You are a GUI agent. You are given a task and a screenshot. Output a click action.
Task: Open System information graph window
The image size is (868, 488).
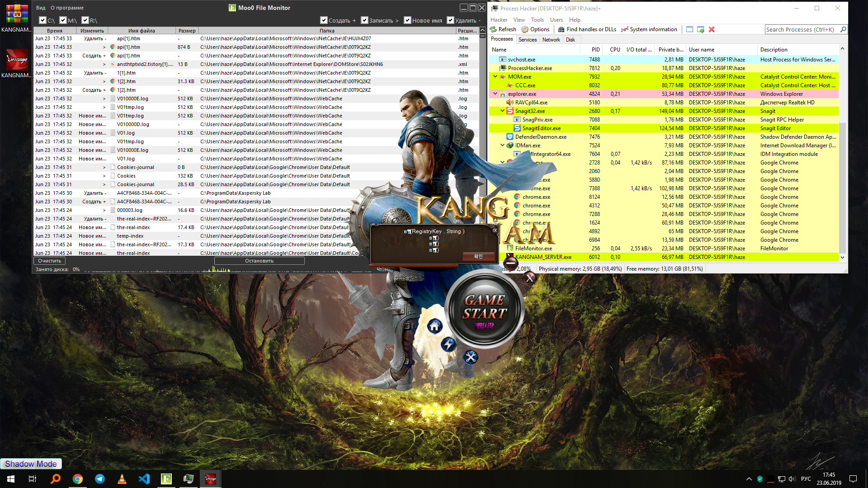[x=649, y=29]
